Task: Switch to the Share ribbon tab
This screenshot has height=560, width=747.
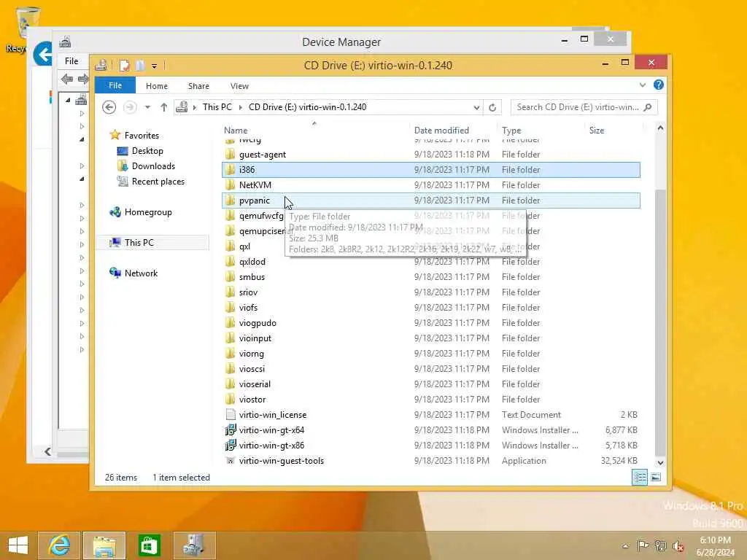Action: pos(198,86)
